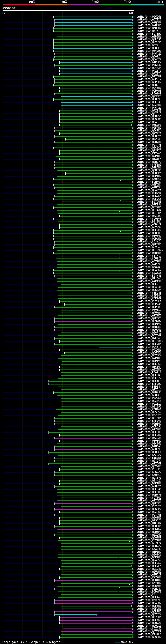
Task: Click the cyan ~100% identity legend segment
Action: point(147,5)
